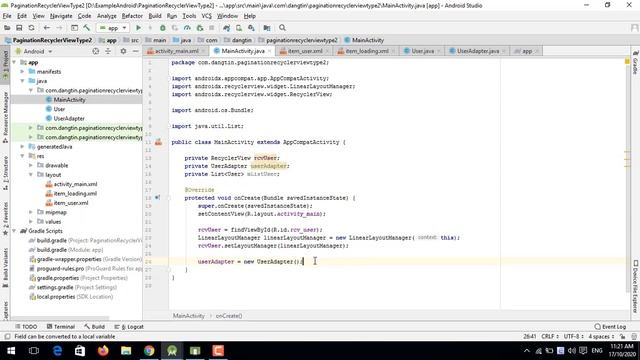This screenshot has width=640, height=360.
Task: Click onCreate() in editor breadcrumb
Action: [x=229, y=316]
